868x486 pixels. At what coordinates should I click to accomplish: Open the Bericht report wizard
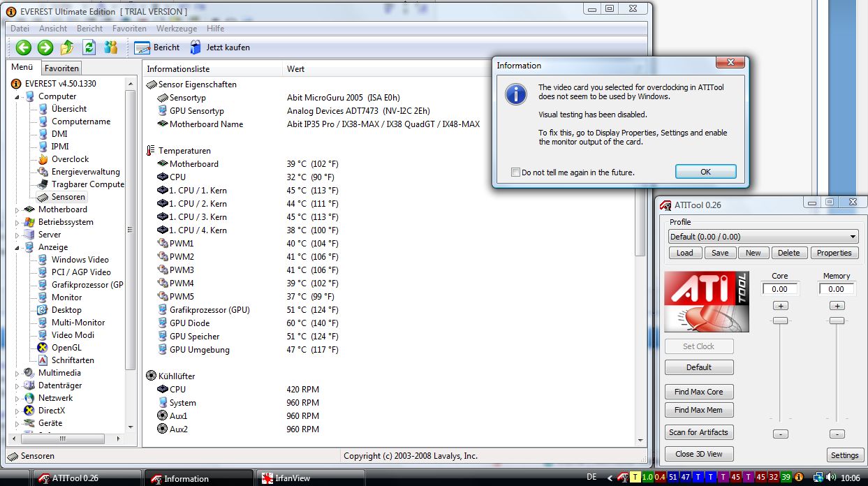point(156,47)
